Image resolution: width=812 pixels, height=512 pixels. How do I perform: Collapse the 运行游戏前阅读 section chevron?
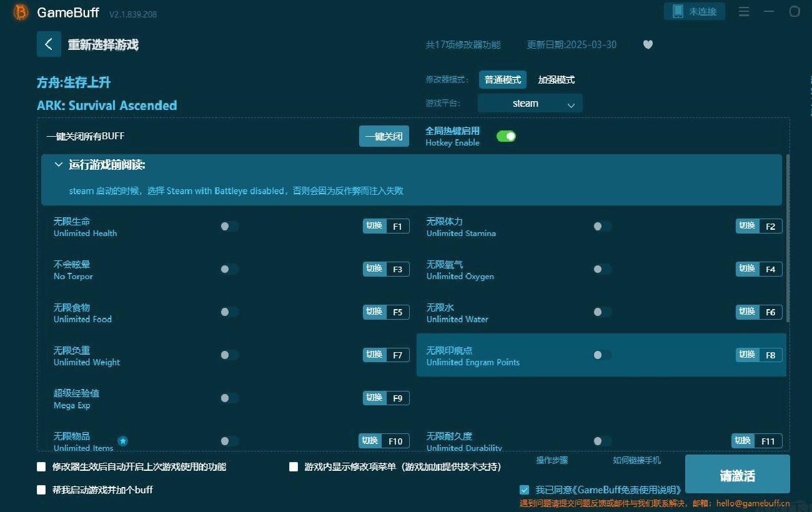point(59,165)
